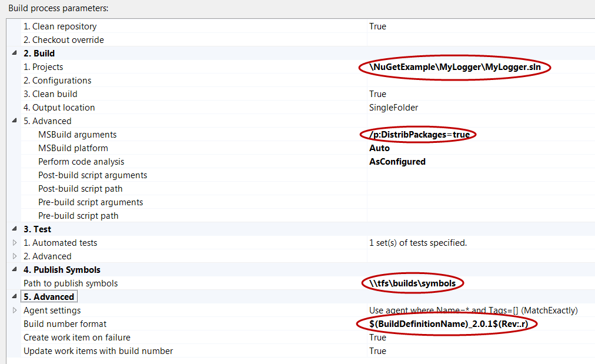595x364 pixels.
Task: Select the Output location SingleFolder value
Action: click(x=393, y=108)
